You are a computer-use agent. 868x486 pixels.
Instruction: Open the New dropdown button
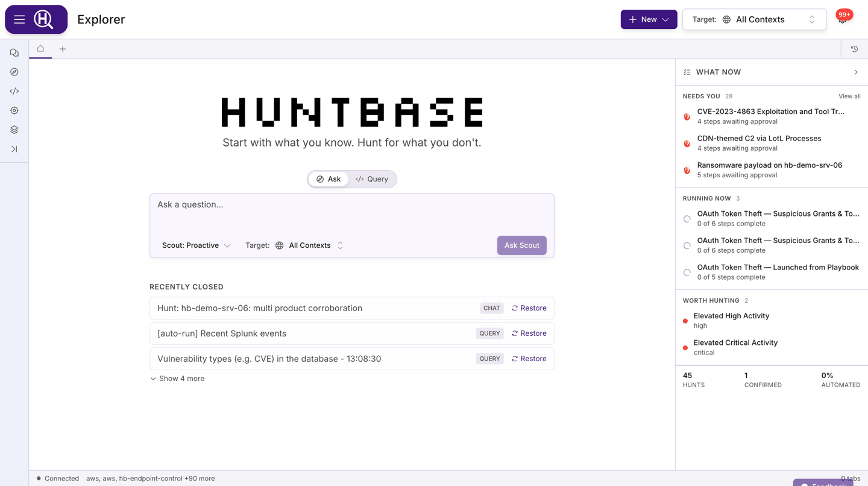tap(649, 19)
